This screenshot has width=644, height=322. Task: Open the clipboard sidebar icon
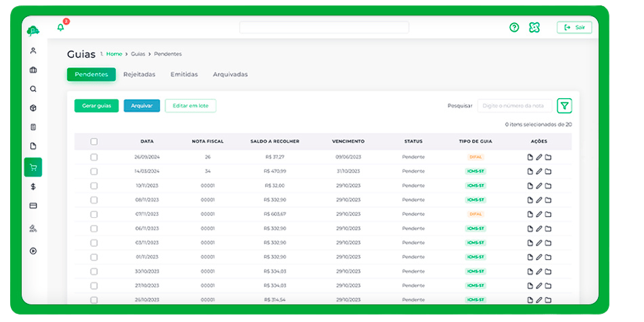coord(33,127)
